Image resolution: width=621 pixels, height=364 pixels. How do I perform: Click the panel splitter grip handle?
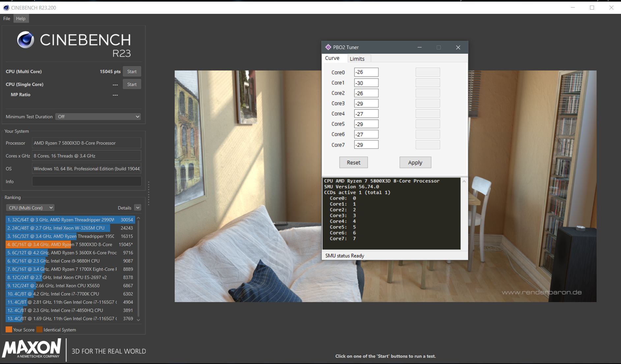pyautogui.click(x=149, y=193)
